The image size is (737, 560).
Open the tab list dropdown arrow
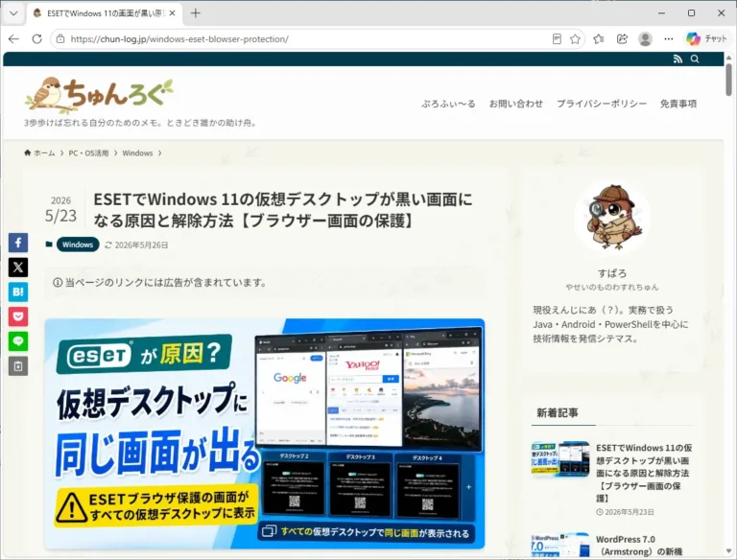click(13, 13)
